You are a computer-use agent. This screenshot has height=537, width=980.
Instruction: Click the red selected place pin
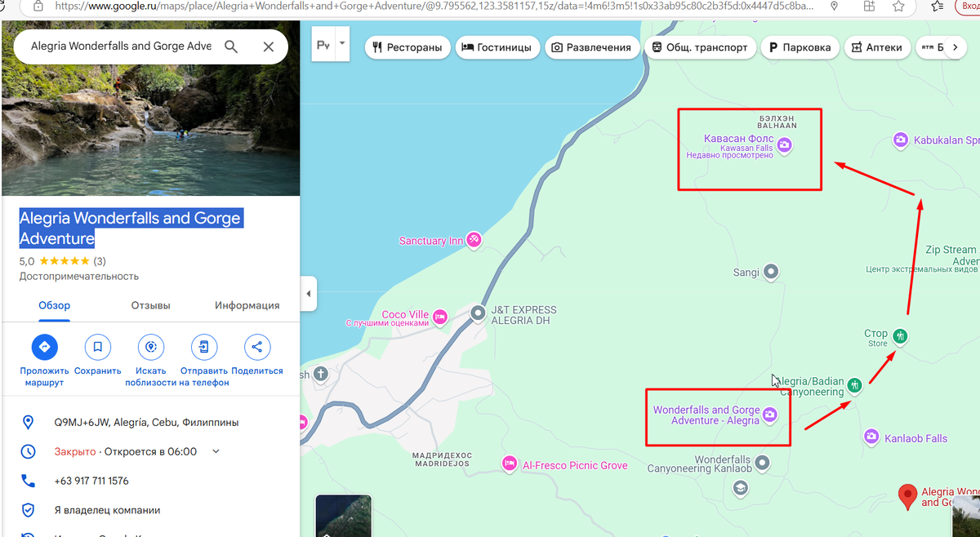point(906,496)
